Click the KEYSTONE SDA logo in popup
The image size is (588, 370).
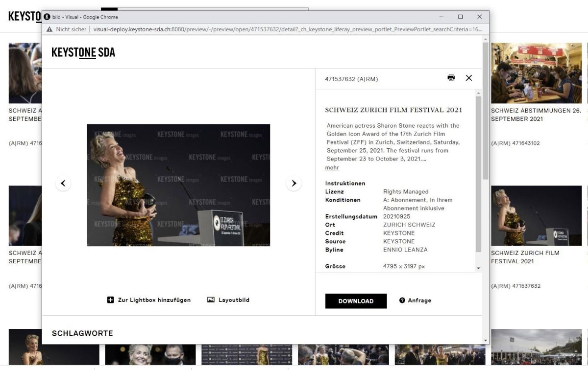(x=83, y=52)
